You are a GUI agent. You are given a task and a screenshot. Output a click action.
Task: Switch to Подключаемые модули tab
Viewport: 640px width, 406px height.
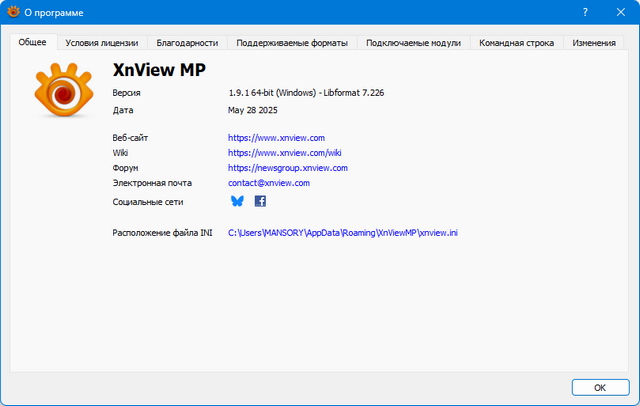coord(413,43)
